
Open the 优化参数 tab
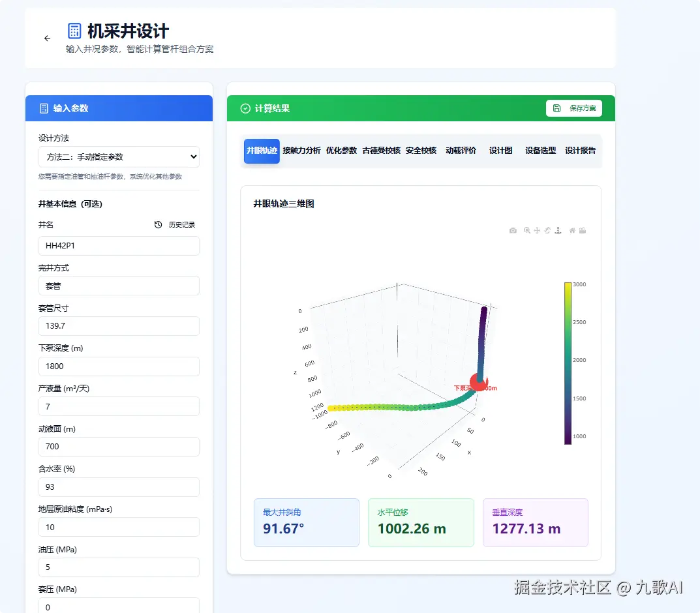pos(341,151)
